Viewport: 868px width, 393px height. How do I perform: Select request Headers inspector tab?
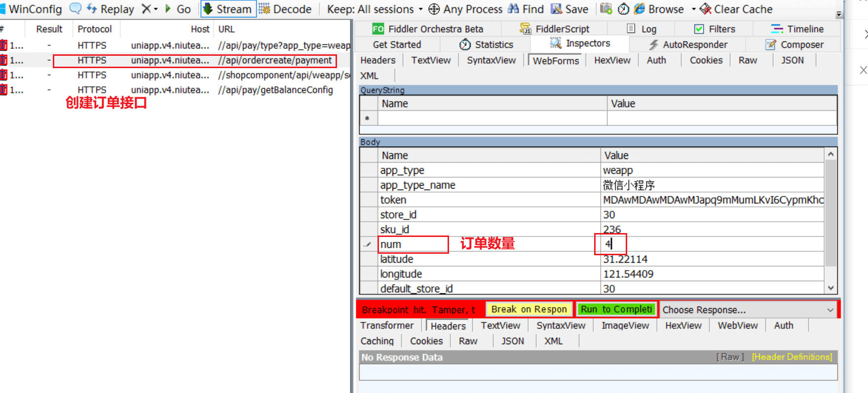pos(378,60)
